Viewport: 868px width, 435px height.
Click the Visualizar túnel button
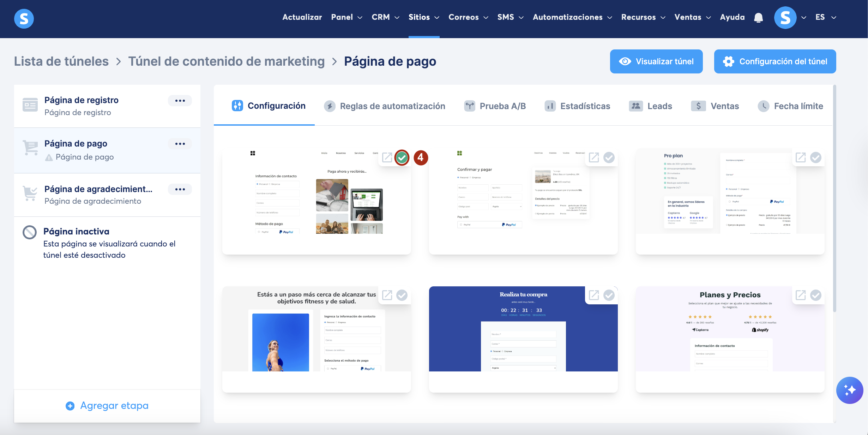point(656,61)
